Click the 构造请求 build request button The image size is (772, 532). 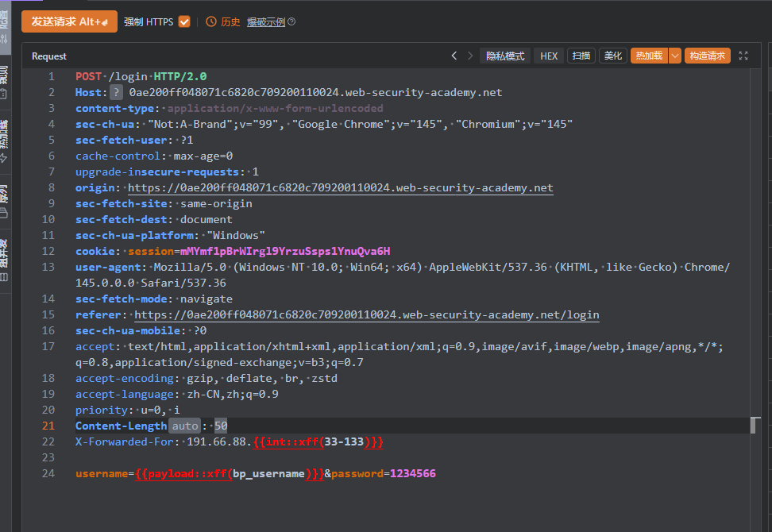click(707, 56)
